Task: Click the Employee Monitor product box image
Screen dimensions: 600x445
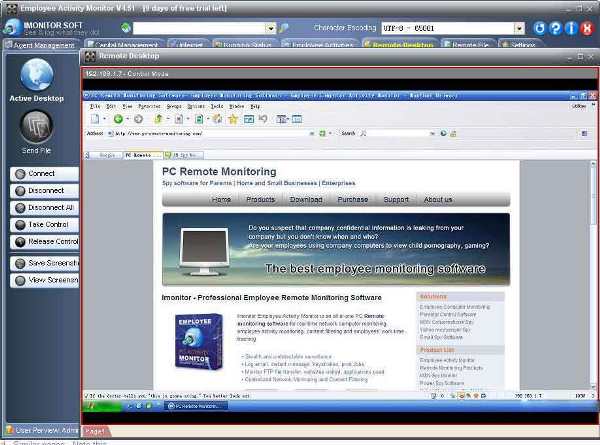Action: coord(197,341)
